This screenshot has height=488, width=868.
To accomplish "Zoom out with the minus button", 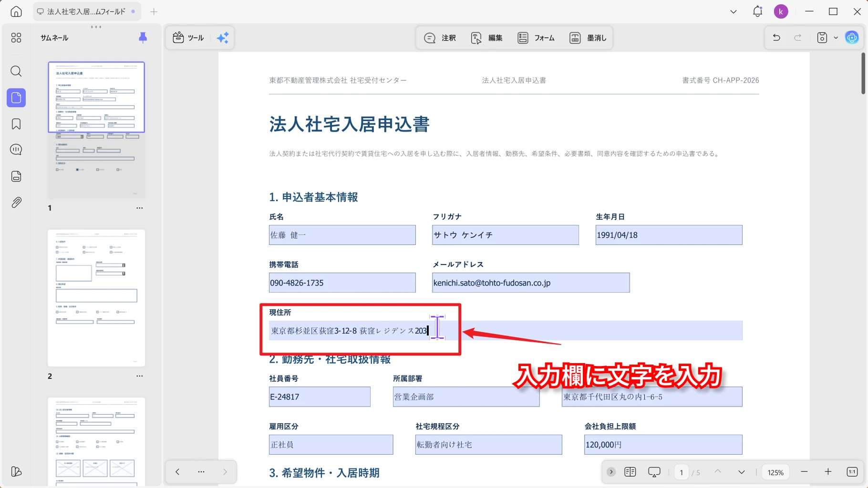I will [x=804, y=472].
